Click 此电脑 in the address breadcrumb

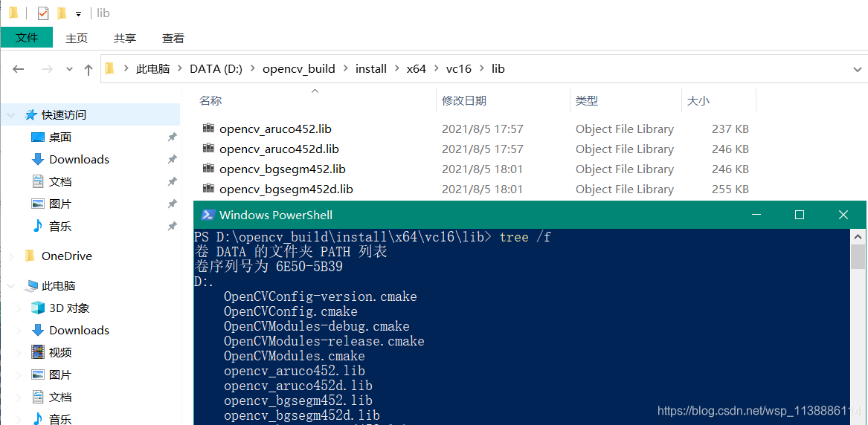coord(152,69)
